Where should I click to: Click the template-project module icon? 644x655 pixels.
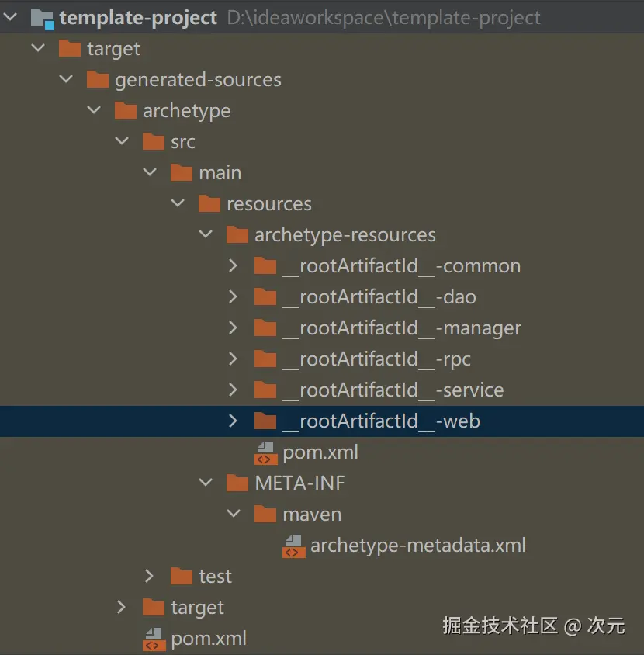42,19
